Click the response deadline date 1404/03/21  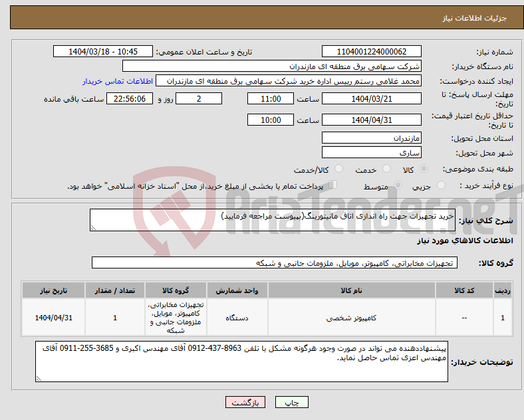(x=371, y=99)
